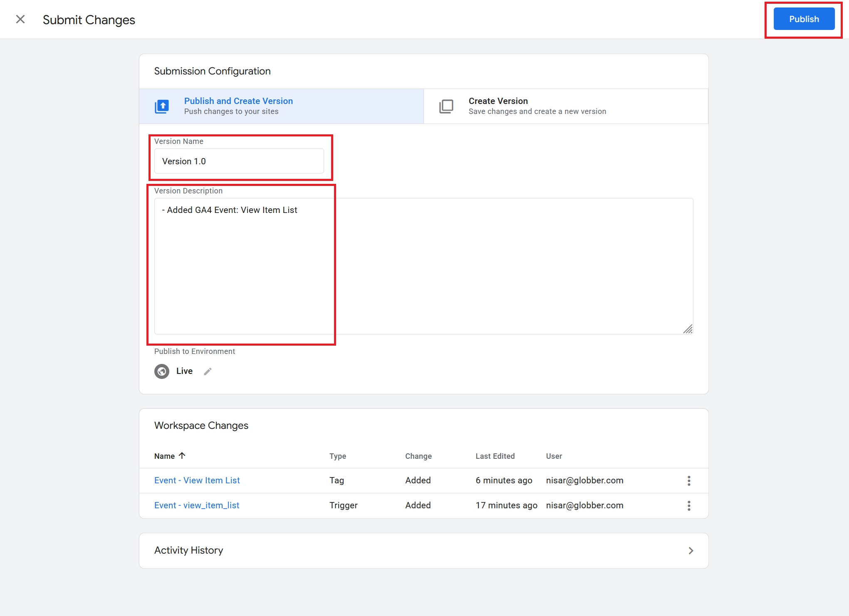Expand the Activity History section
849x616 pixels.
tap(423, 550)
